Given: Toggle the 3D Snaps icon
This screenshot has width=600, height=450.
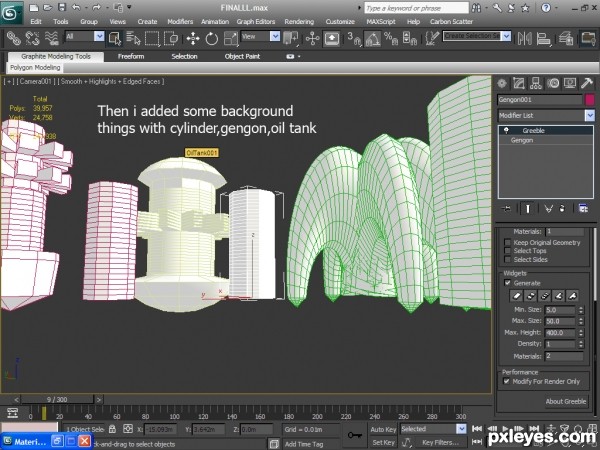Looking at the screenshot, I should 354,38.
